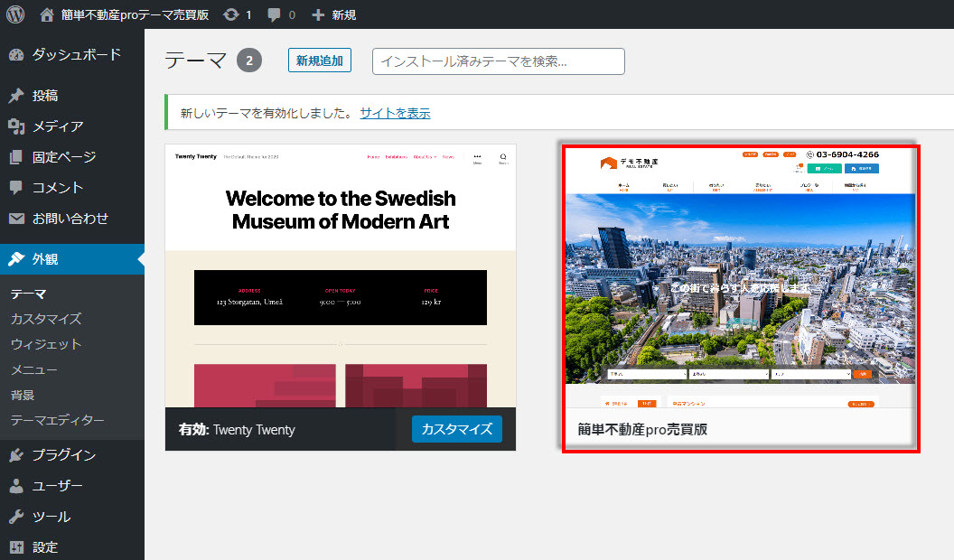Open テーマエディター in the submenu
954x560 pixels.
58,420
